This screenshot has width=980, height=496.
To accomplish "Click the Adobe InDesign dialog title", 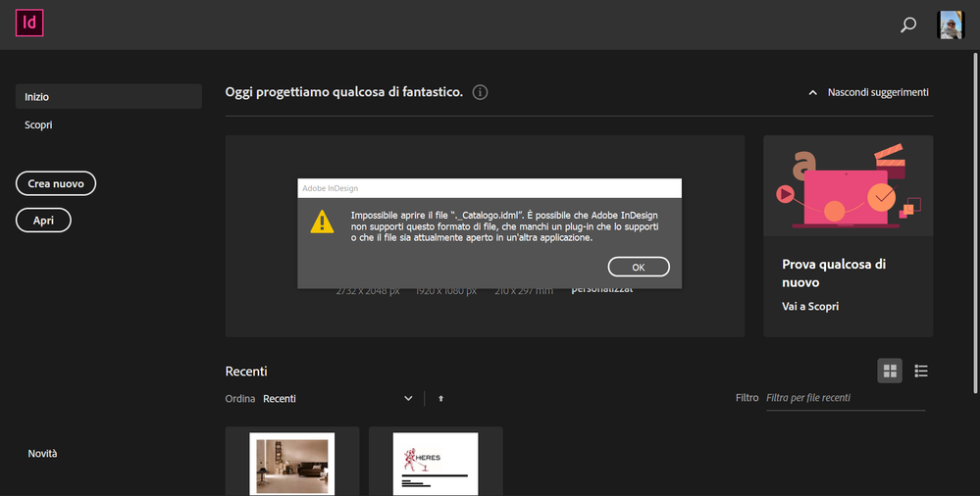I will pyautogui.click(x=330, y=188).
